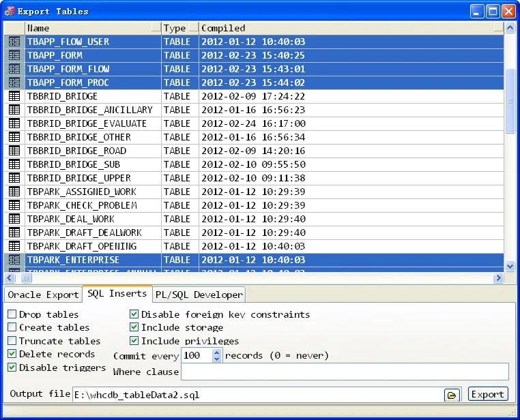Toggle Disable foreign key constraints checkbox

[x=134, y=314]
